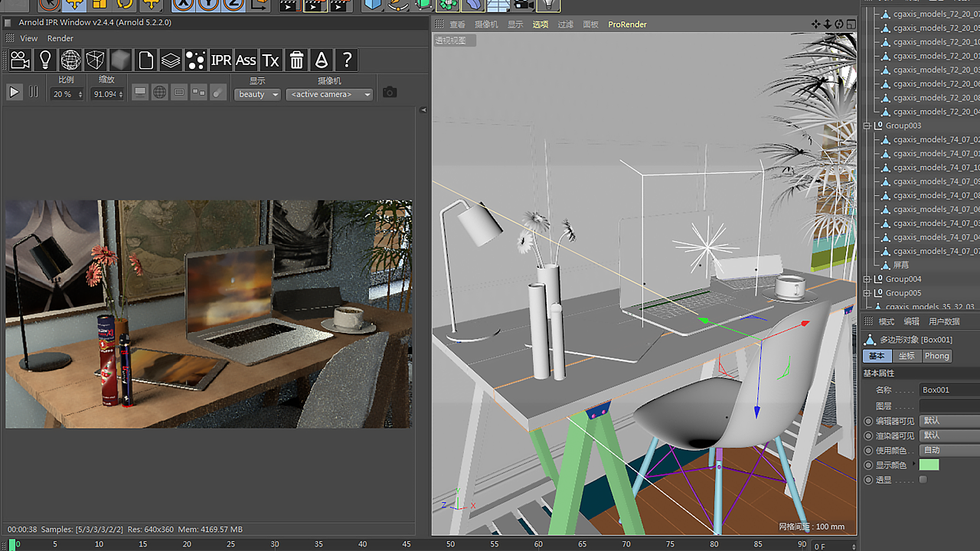980x551 pixels.
Task: Click the Arnold light bulb icon
Action: point(45,60)
